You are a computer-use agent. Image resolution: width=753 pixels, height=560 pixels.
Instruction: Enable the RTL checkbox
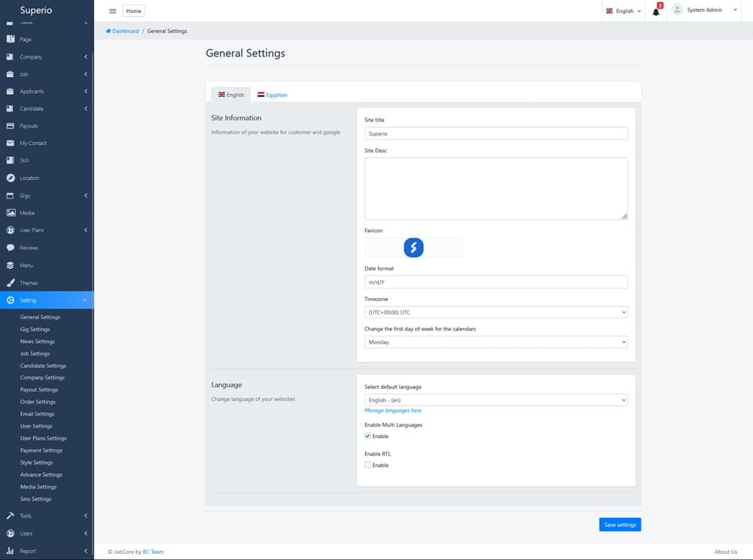[367, 465]
